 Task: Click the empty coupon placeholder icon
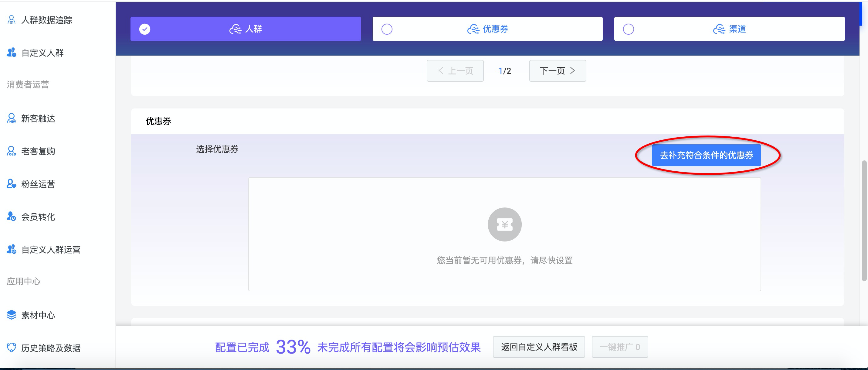(x=504, y=224)
